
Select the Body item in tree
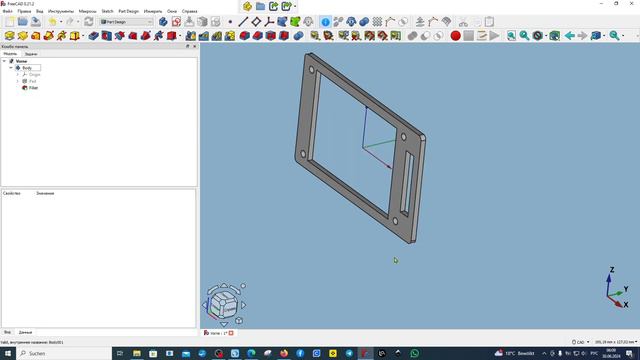pyautogui.click(x=27, y=68)
